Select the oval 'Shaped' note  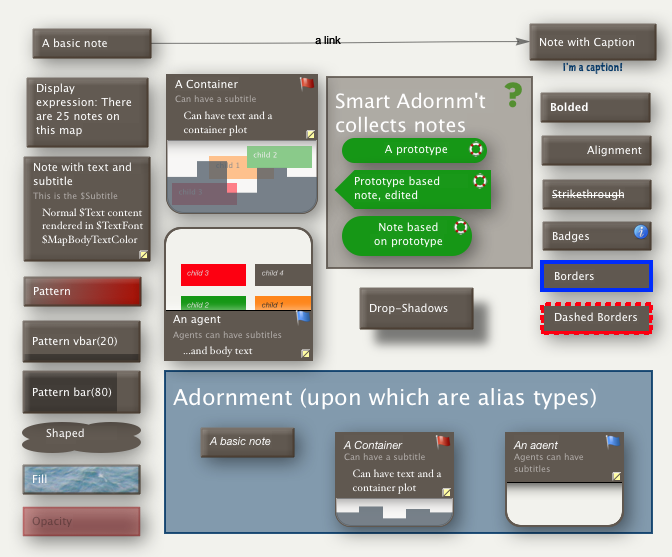(81, 436)
